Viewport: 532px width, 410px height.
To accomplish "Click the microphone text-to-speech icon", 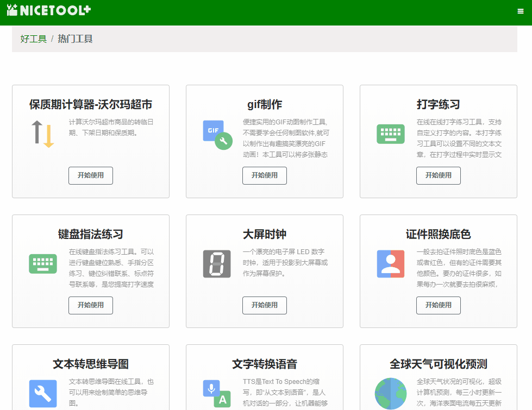I will [217, 393].
